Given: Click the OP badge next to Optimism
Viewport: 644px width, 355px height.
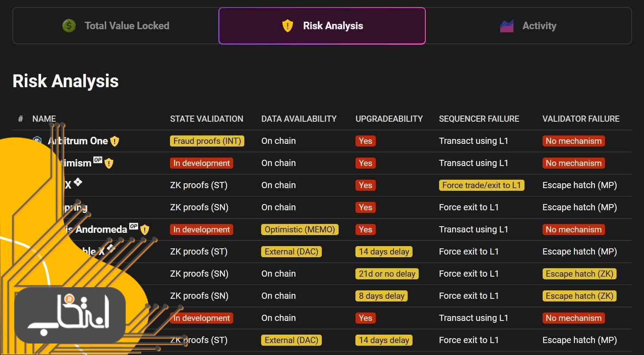Looking at the screenshot, I should (x=97, y=160).
